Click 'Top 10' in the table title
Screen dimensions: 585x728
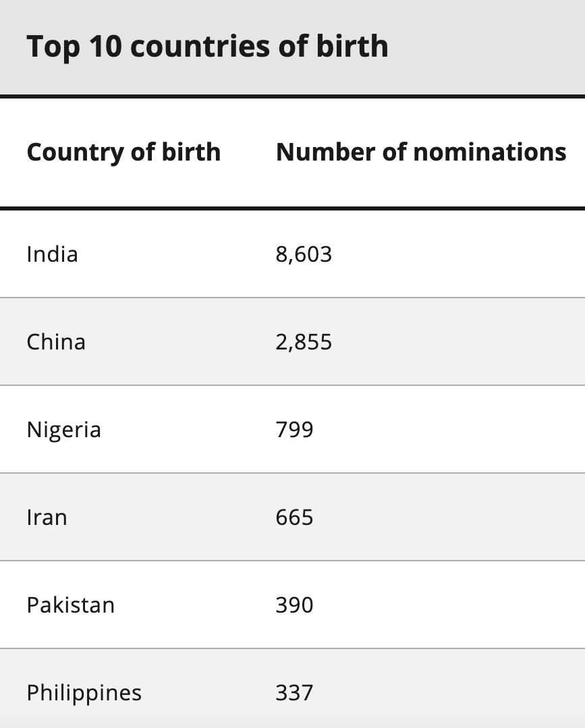(x=74, y=47)
